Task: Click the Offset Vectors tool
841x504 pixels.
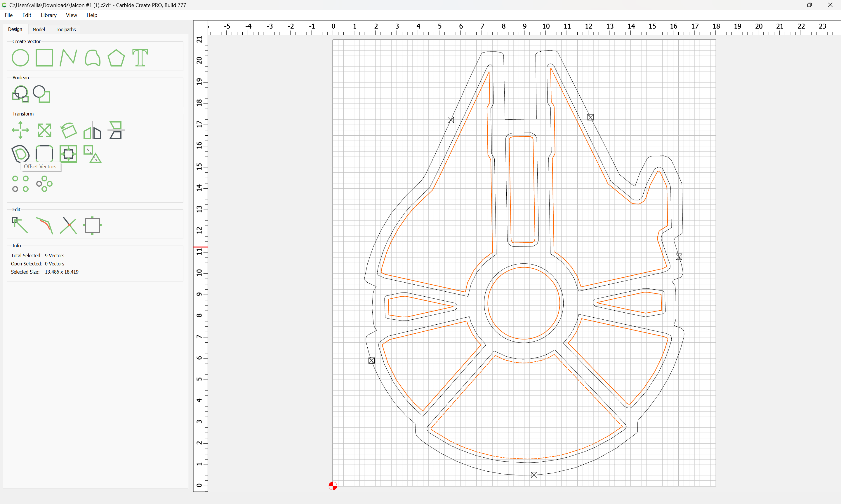Action: [x=20, y=153]
